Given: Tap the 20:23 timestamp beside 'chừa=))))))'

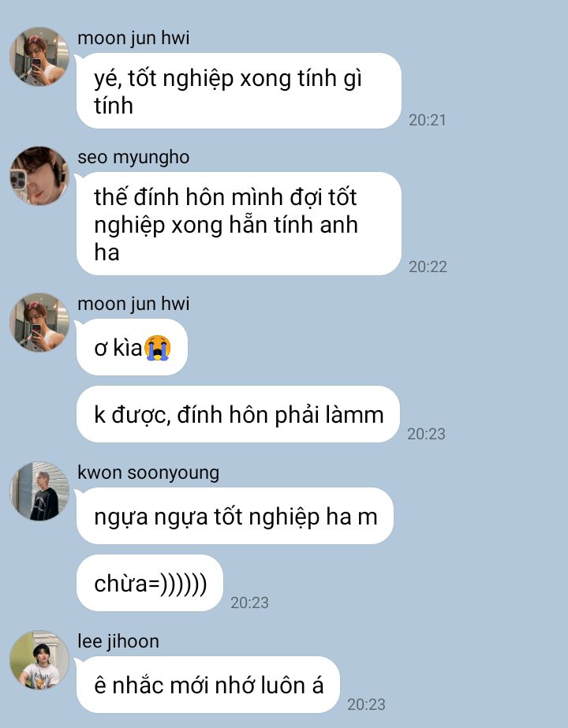Looking at the screenshot, I should pyautogui.click(x=249, y=603).
